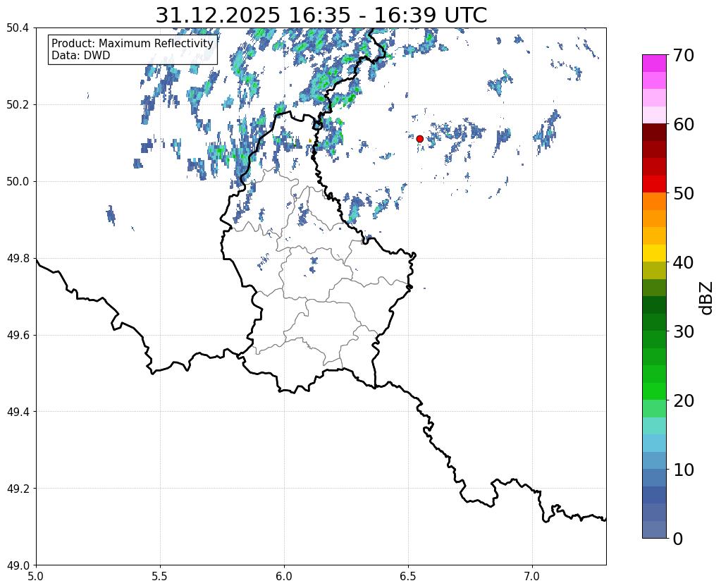Click the latitude tick label 49.6
The image size is (721, 588).
tap(18, 336)
